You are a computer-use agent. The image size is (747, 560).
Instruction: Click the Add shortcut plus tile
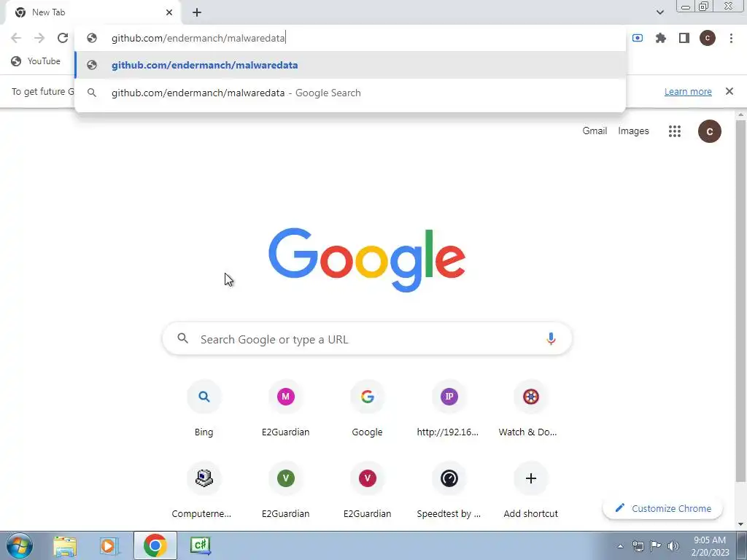pos(531,491)
